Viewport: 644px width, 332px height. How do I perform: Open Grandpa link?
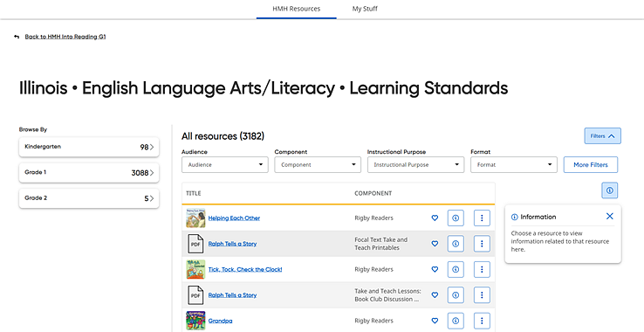pyautogui.click(x=220, y=321)
